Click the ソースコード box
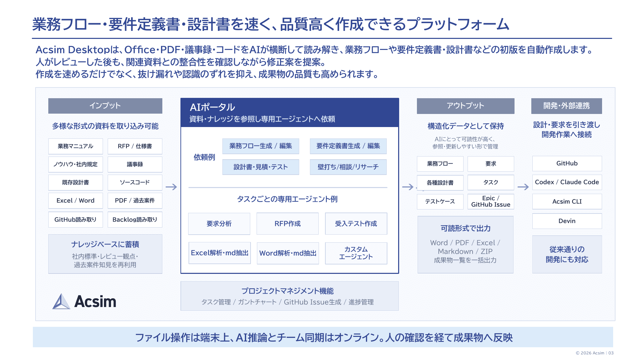644x362 pixels. (135, 182)
